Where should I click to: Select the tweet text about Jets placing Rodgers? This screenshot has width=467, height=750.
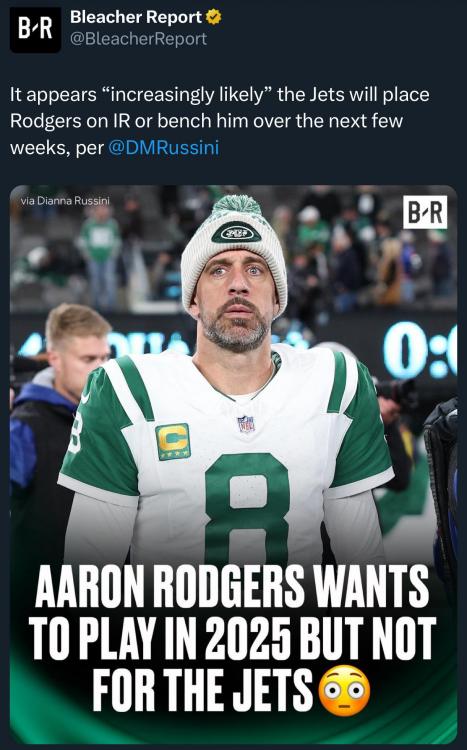click(220, 121)
